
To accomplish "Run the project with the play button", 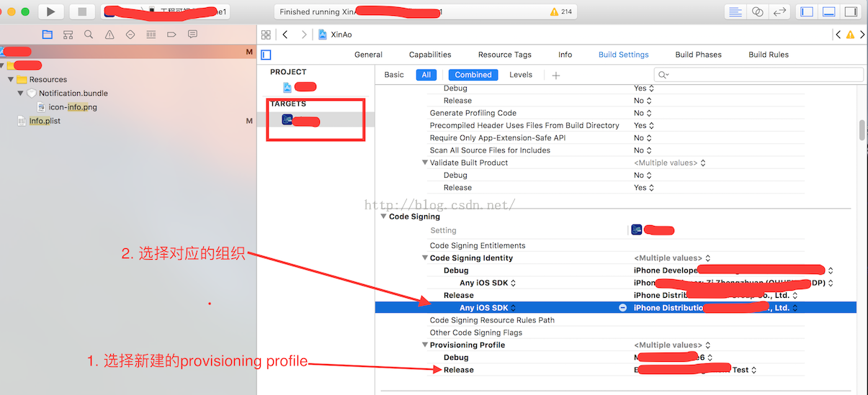I will (50, 12).
